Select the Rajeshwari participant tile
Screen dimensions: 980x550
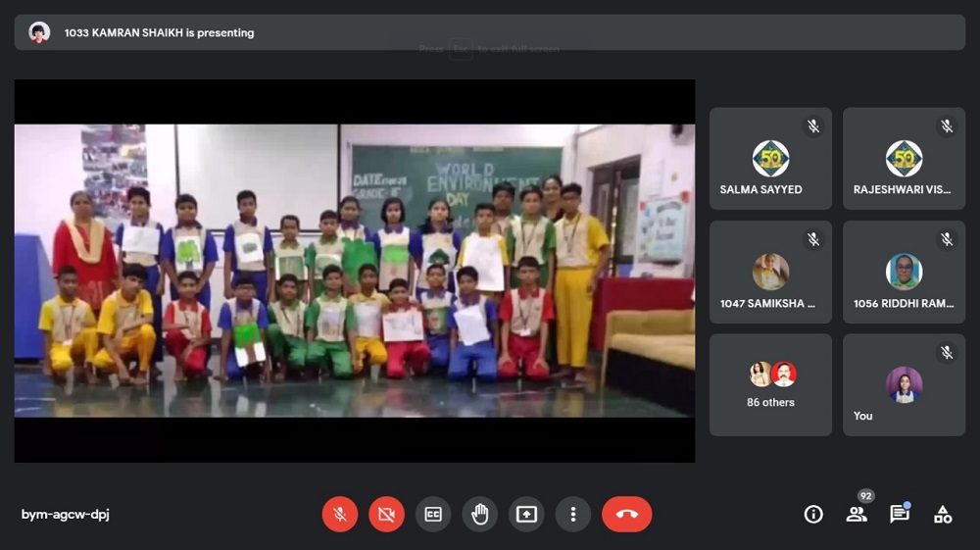click(x=904, y=159)
